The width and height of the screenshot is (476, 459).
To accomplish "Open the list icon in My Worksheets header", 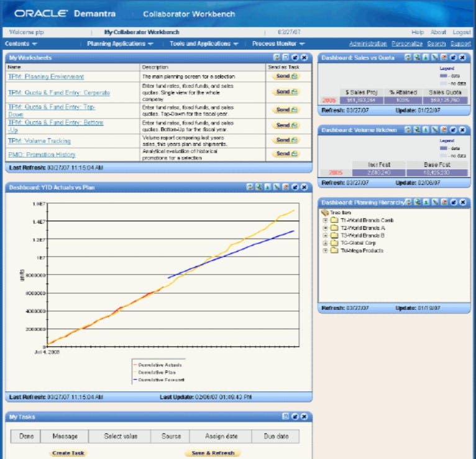I will [286, 57].
